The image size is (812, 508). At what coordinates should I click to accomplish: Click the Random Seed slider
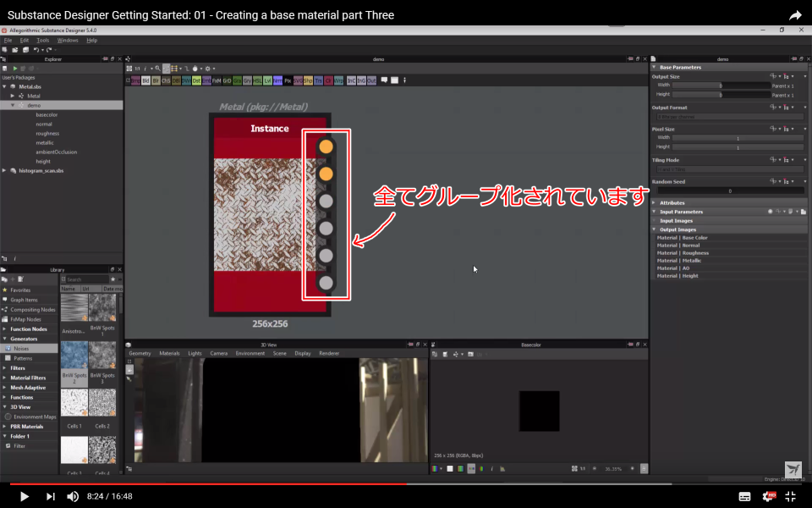point(730,190)
